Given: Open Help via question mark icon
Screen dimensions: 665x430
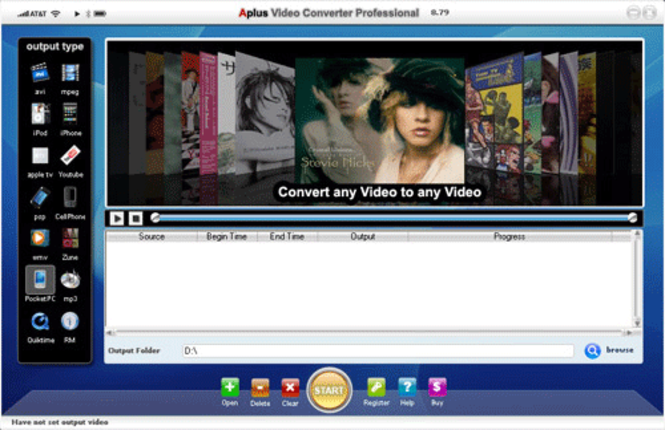Looking at the screenshot, I should [407, 387].
